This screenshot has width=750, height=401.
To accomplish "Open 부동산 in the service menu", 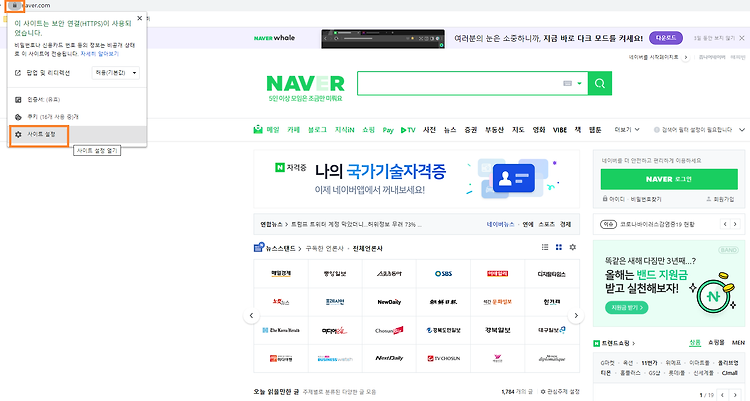I will (495, 130).
